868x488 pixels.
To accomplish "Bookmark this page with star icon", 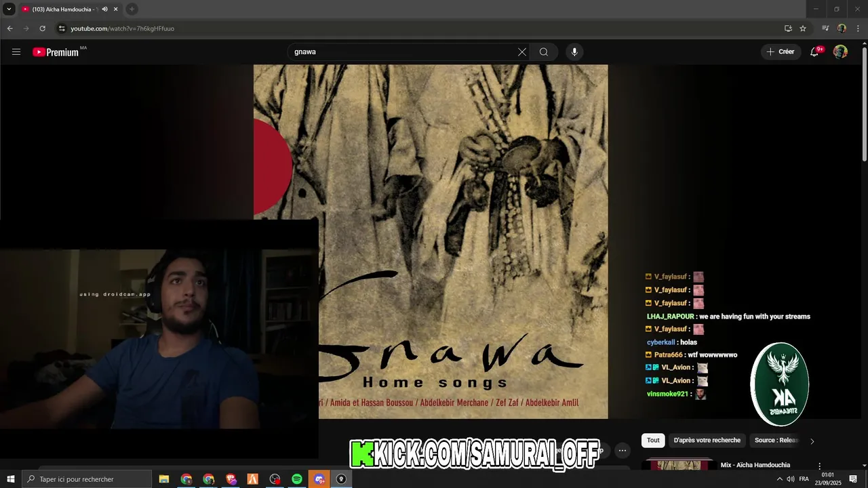I will [803, 28].
